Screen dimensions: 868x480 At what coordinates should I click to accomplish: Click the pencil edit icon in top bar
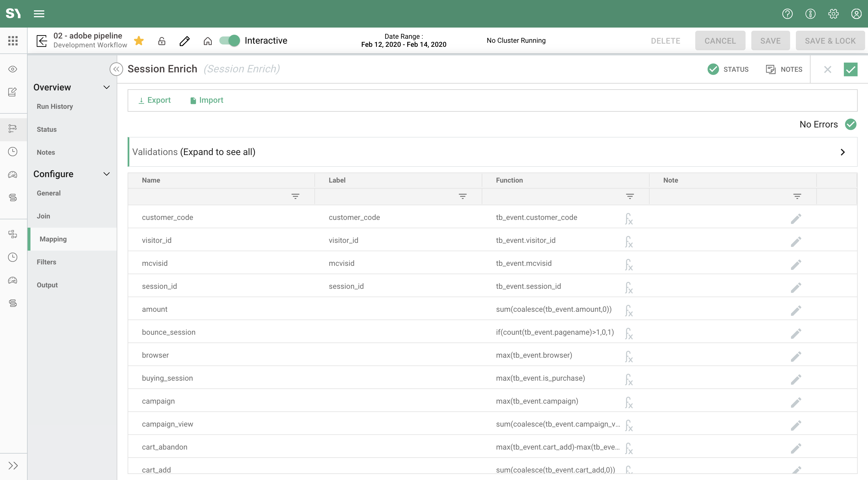pyautogui.click(x=185, y=41)
